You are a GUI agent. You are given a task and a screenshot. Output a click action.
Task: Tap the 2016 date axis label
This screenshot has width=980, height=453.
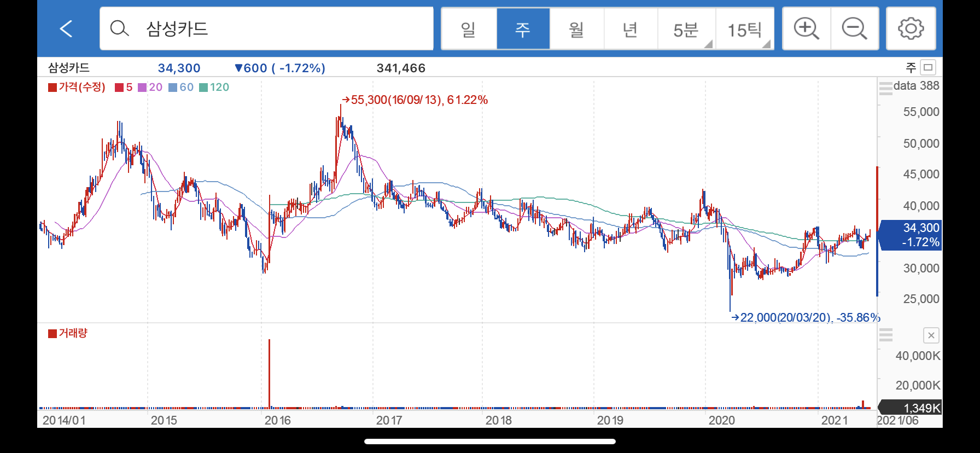[x=278, y=420]
